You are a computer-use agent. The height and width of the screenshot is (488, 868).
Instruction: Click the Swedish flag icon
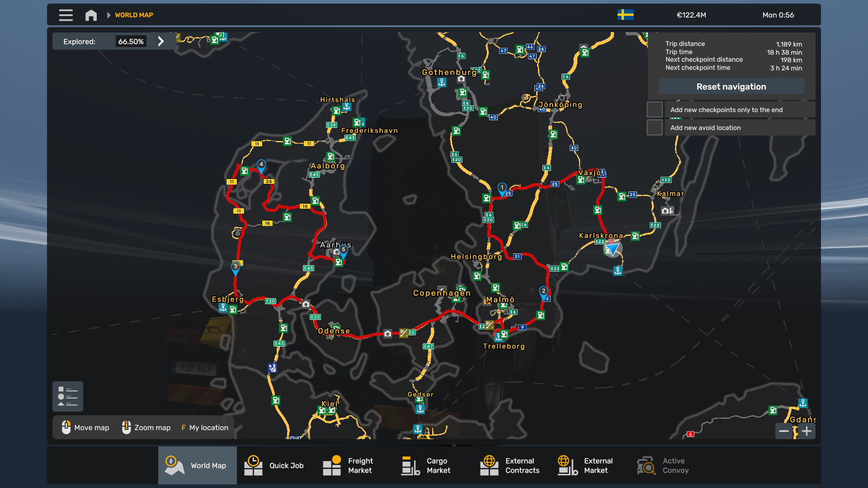(x=625, y=15)
